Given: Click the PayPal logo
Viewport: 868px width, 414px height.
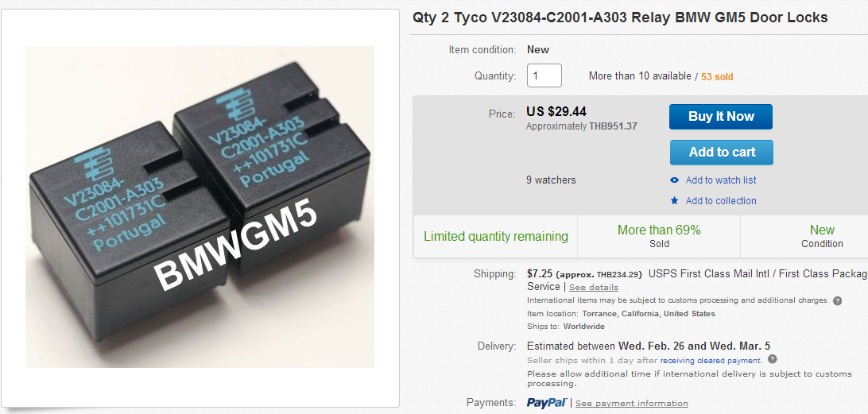Looking at the screenshot, I should [547, 403].
